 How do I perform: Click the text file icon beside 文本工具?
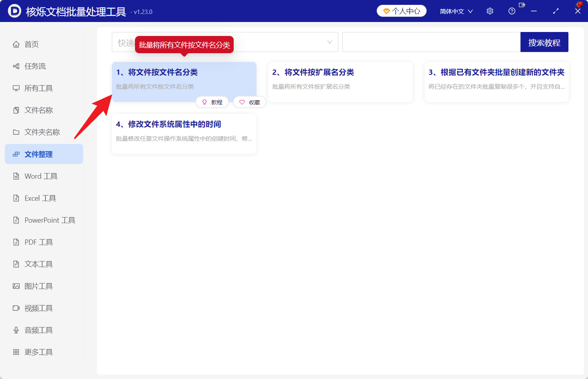[16, 264]
